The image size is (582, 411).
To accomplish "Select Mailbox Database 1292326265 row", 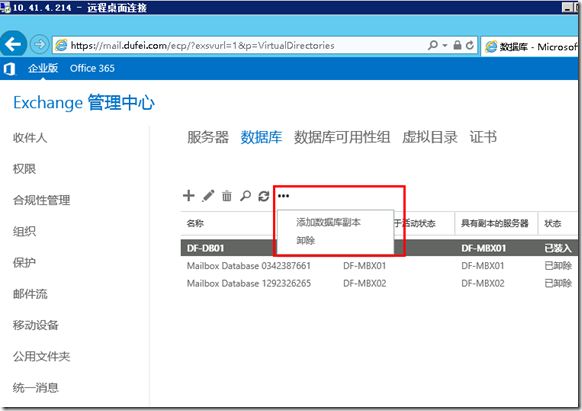I will pos(379,283).
